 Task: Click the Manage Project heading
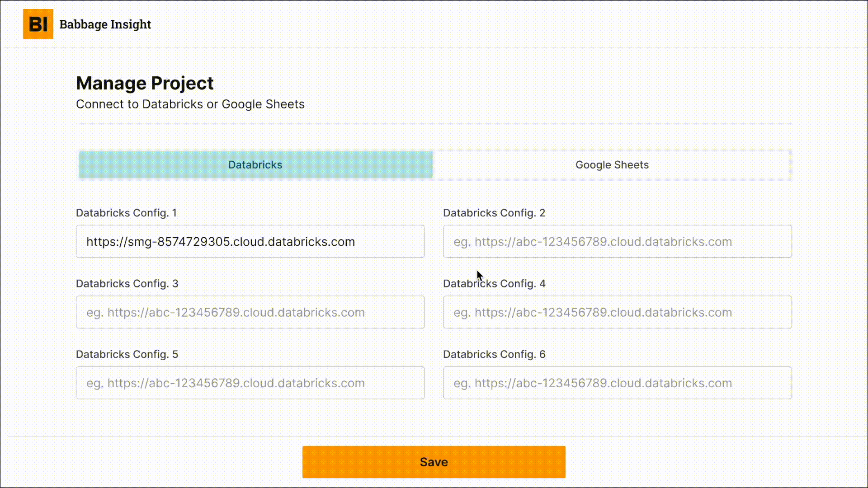point(145,83)
